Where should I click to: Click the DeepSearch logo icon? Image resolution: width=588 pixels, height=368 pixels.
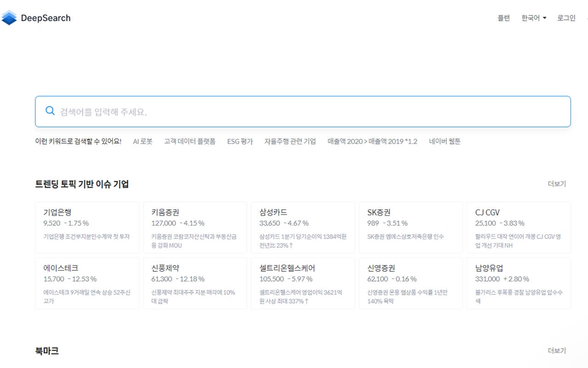click(x=9, y=18)
